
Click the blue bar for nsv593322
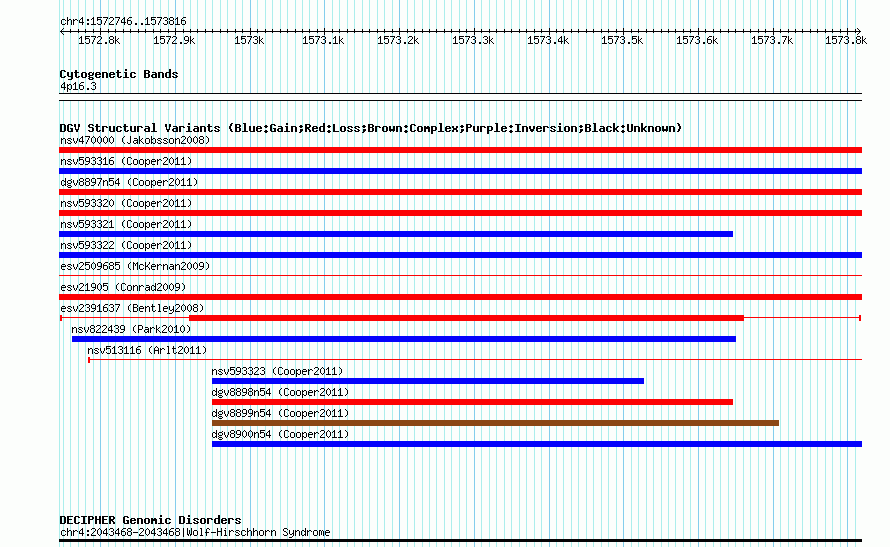tap(460, 255)
